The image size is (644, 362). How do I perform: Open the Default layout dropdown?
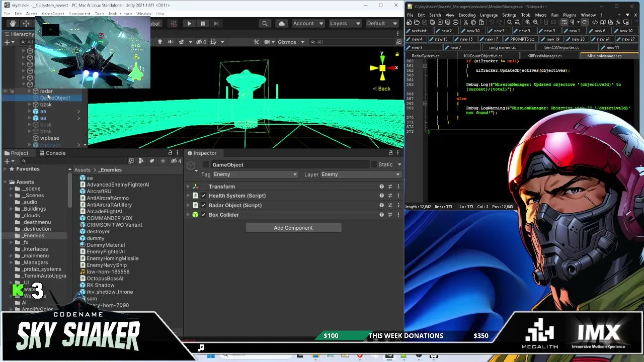coord(382,23)
